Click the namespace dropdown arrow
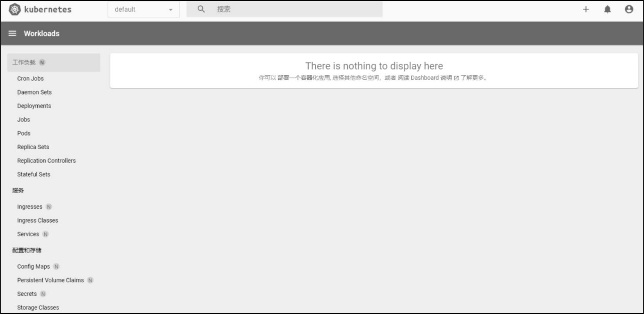Viewport: 644px width, 314px height. [171, 9]
